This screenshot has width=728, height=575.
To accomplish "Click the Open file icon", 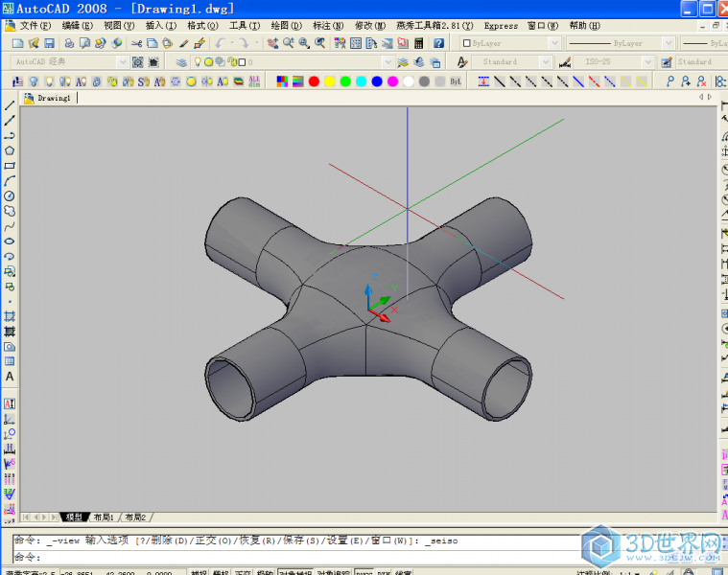I will 34,43.
